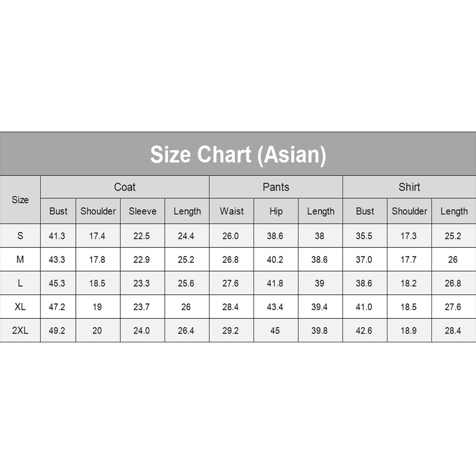Click the waist value 29.2 for 2XL

point(230,331)
